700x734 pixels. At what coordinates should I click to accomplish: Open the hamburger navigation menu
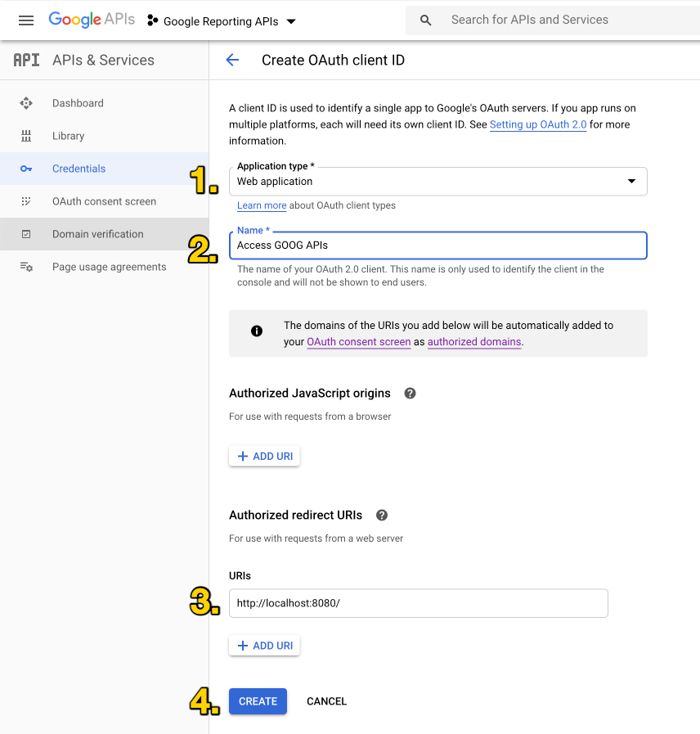click(26, 20)
